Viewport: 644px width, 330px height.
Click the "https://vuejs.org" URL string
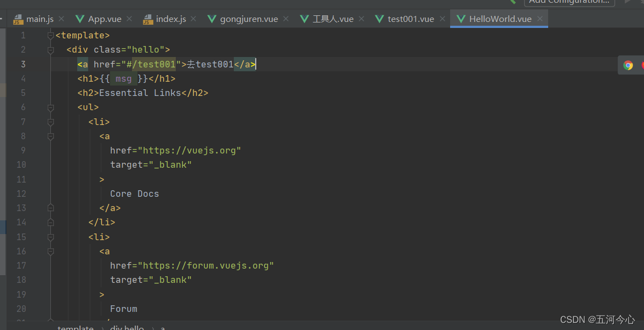click(x=189, y=150)
